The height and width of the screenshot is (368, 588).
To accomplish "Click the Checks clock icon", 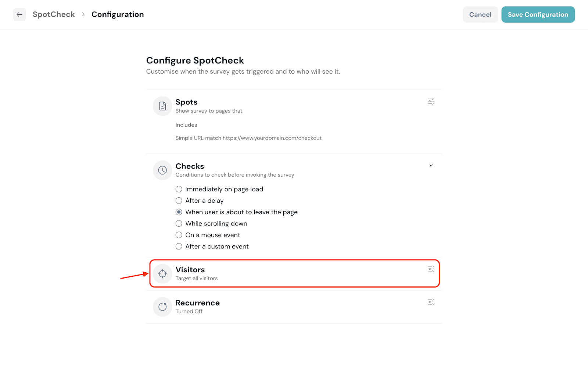I will 162,170.
